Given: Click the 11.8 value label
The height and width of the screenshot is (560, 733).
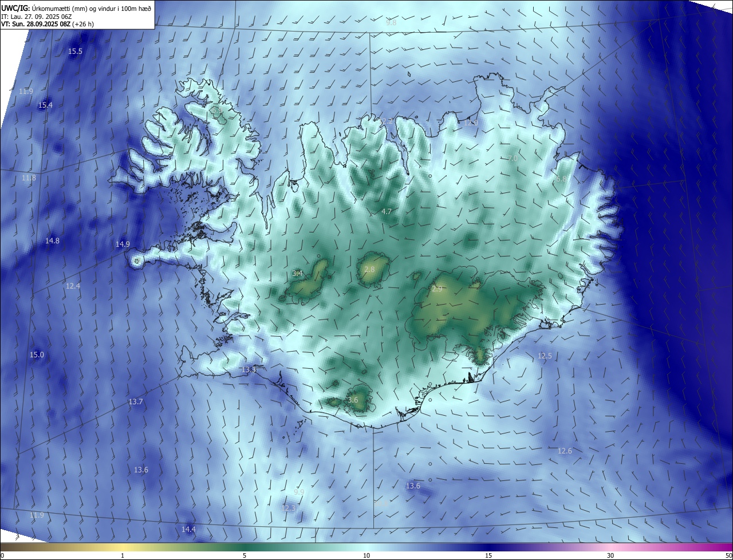Looking at the screenshot, I should click(29, 178).
